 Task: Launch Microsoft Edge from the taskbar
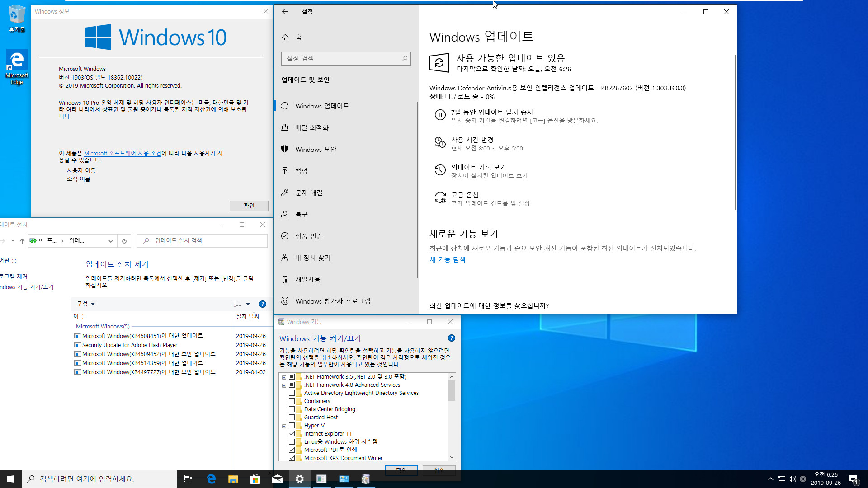(x=211, y=479)
